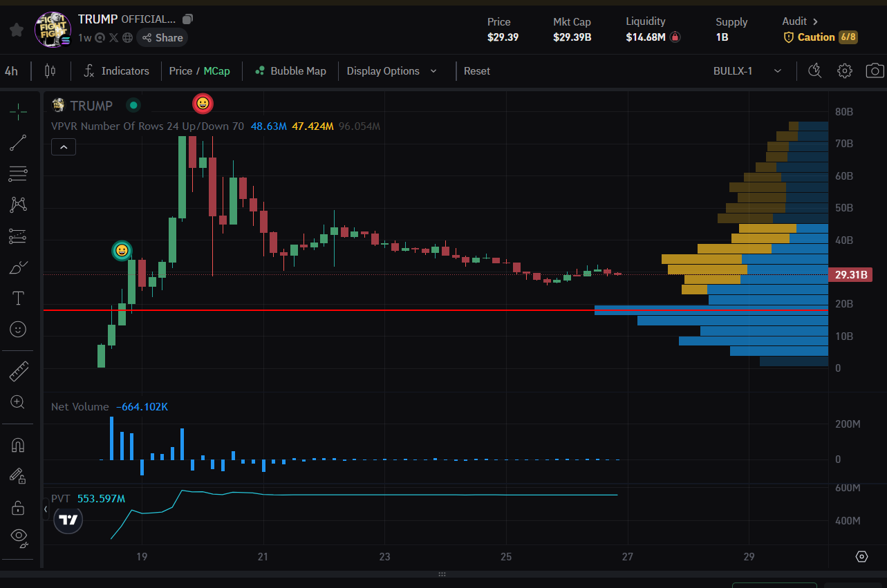Switch the chart to Price mode
Screen dimensions: 887x588
[180, 70]
